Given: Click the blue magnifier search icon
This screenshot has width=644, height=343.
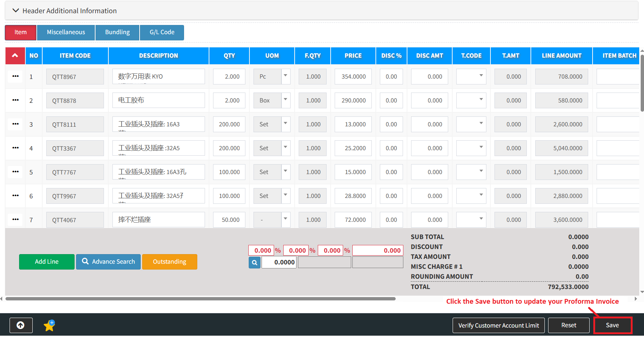Looking at the screenshot, I should click(x=254, y=263).
